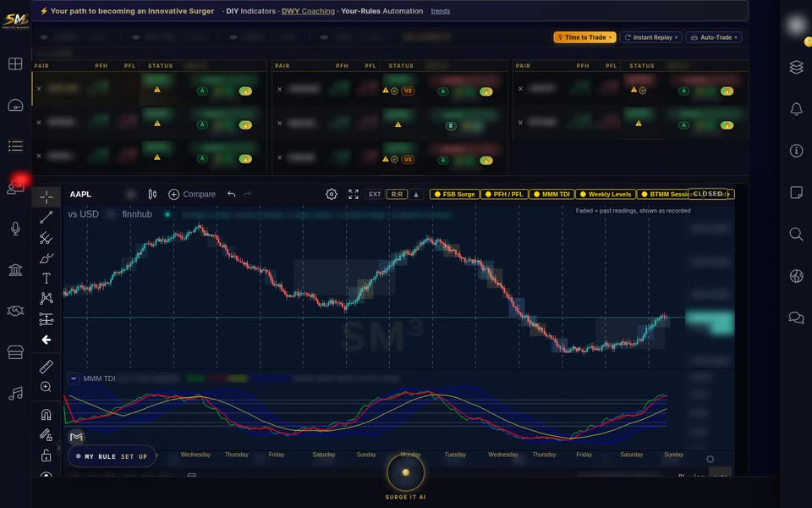Open the handshake icon in left sidebar
The image size is (812, 508).
[x=15, y=311]
